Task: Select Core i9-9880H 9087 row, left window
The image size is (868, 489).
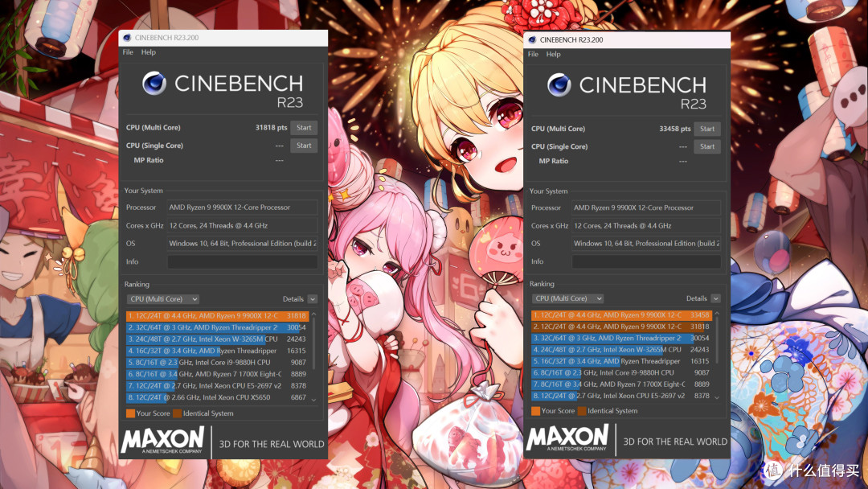Action: (218, 362)
